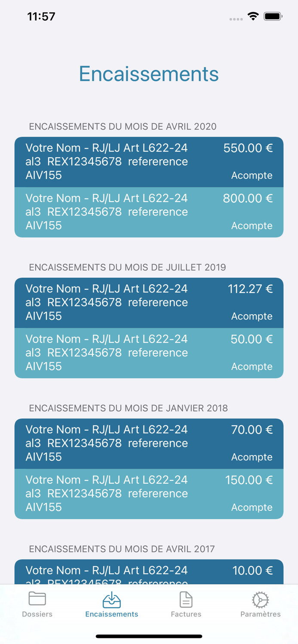The image size is (298, 644).
Task: Tap the home indicator bar at screen bottom
Action: pyautogui.click(x=149, y=636)
